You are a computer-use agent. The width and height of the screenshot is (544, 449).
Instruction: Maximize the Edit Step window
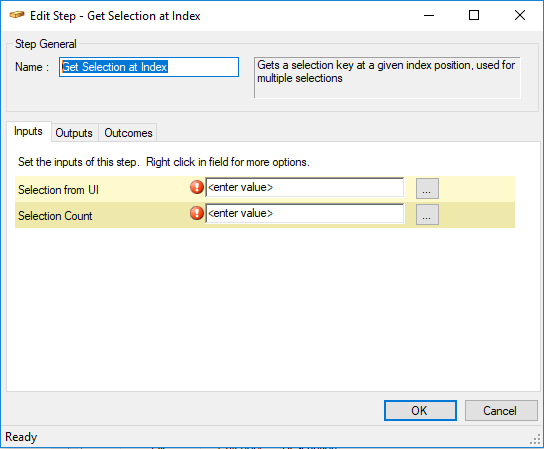[474, 15]
